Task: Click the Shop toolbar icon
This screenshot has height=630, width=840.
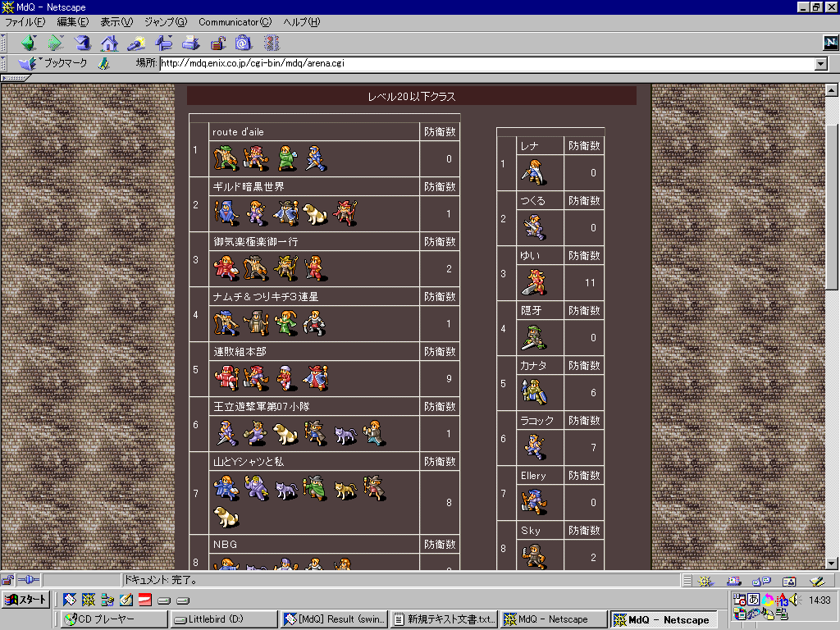Action: (244, 43)
